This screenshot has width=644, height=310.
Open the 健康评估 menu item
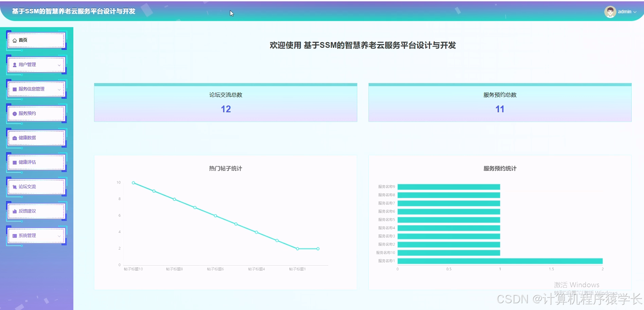click(36, 162)
